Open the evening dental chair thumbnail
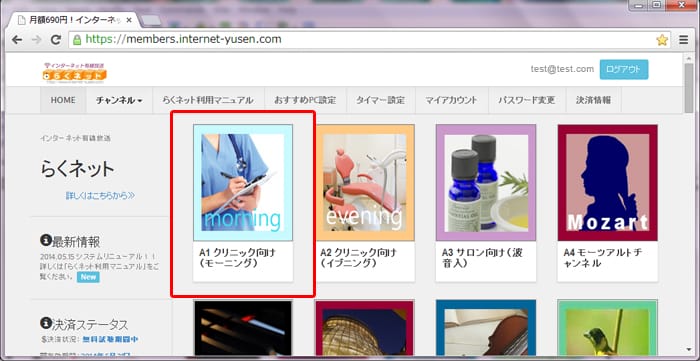The image size is (700, 361). [x=365, y=183]
